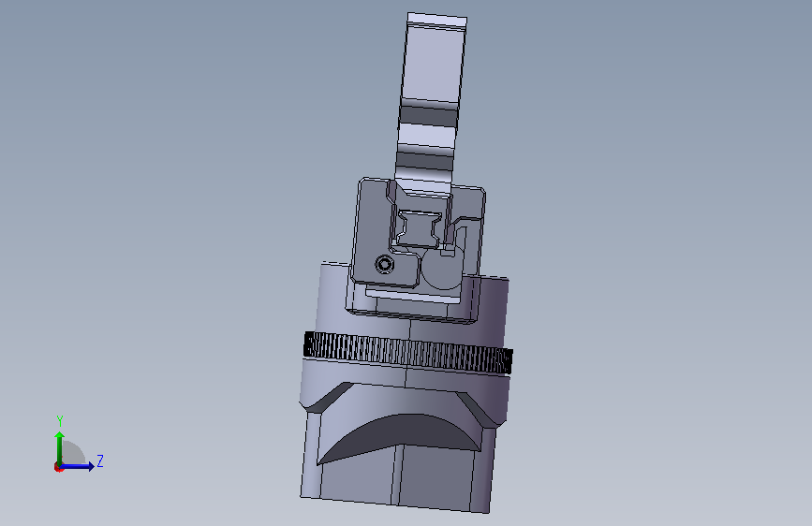The height and width of the screenshot is (526, 812).
Task: Click the green Y axis of the triad
Action: click(x=60, y=447)
